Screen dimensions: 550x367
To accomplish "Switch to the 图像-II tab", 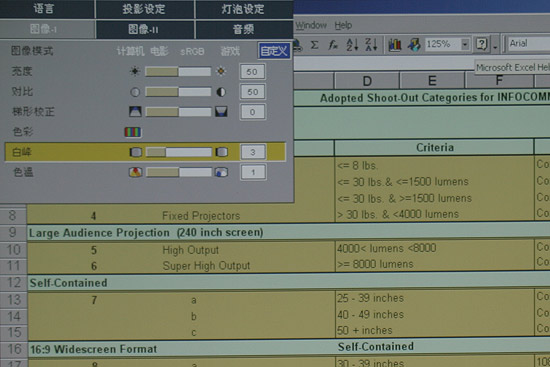I will pos(144,29).
